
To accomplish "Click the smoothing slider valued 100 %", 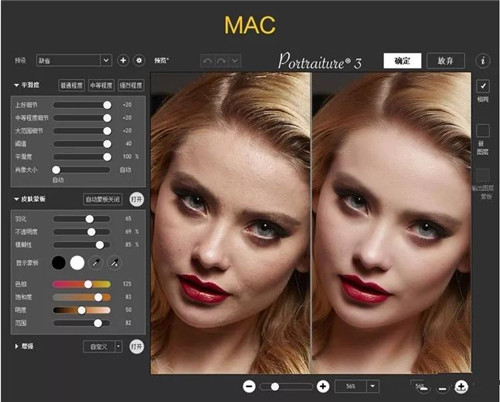I will point(82,157).
